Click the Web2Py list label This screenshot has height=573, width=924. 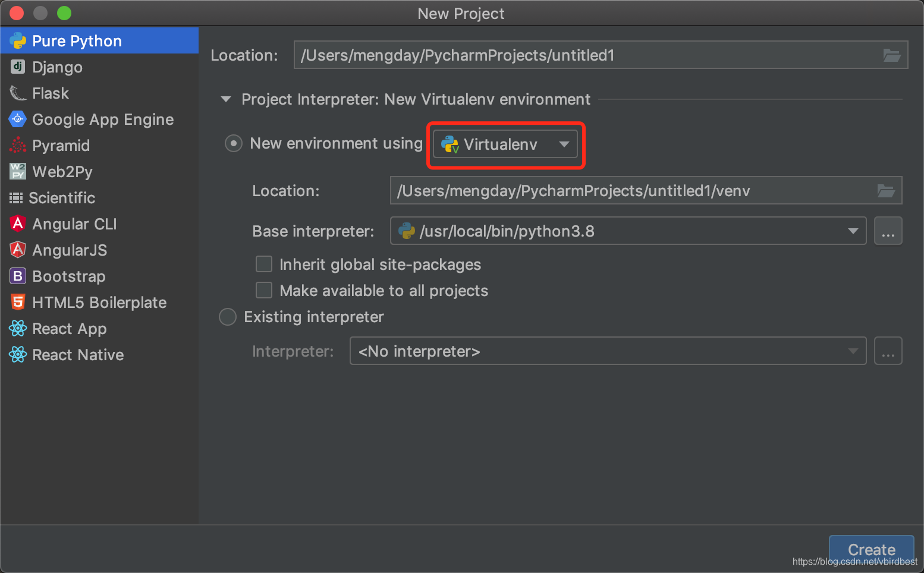[x=62, y=172]
